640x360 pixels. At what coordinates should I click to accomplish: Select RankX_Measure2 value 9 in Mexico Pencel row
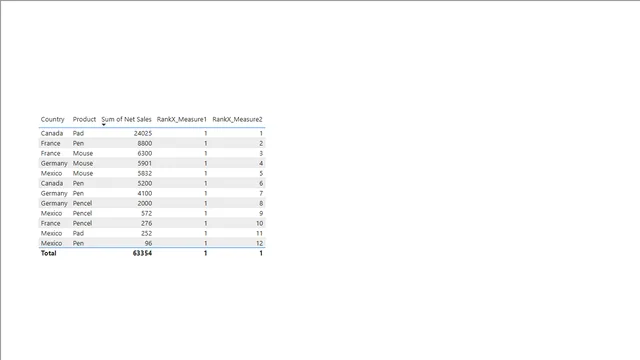click(x=261, y=213)
